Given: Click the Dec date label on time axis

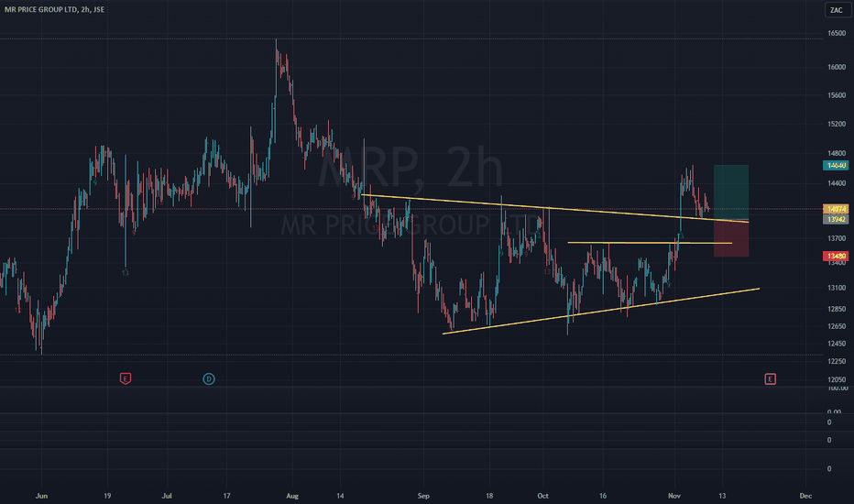Looking at the screenshot, I should 805,496.
